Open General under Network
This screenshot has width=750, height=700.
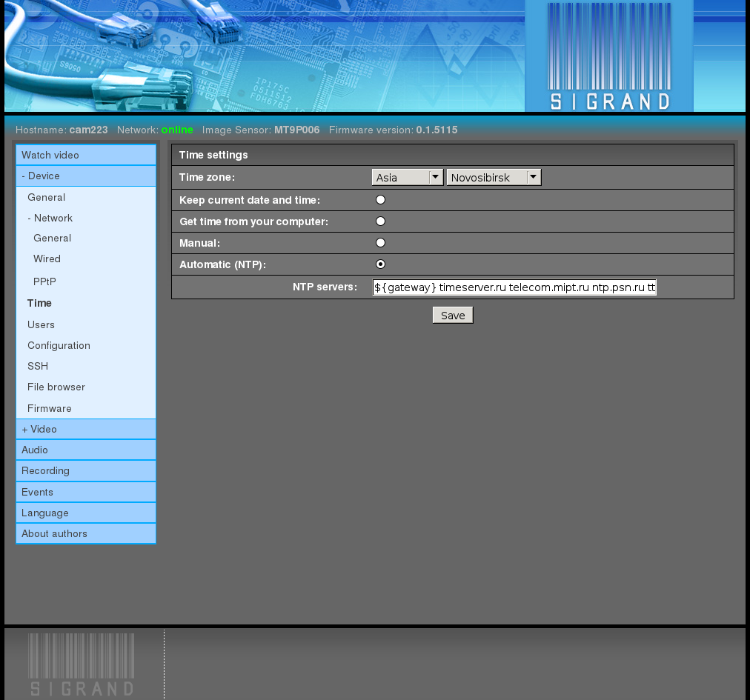point(52,238)
